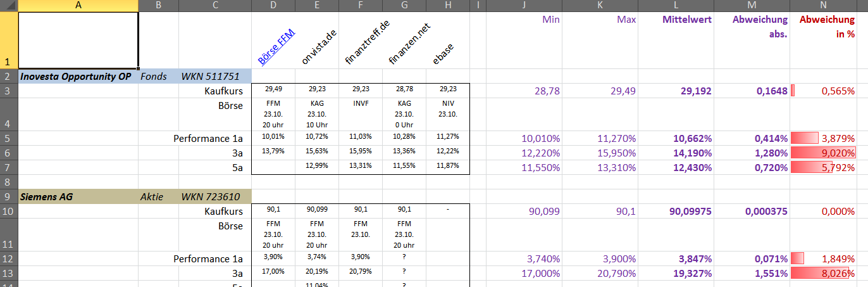Click row 9 header
The image size is (868, 287).
coord(8,197)
